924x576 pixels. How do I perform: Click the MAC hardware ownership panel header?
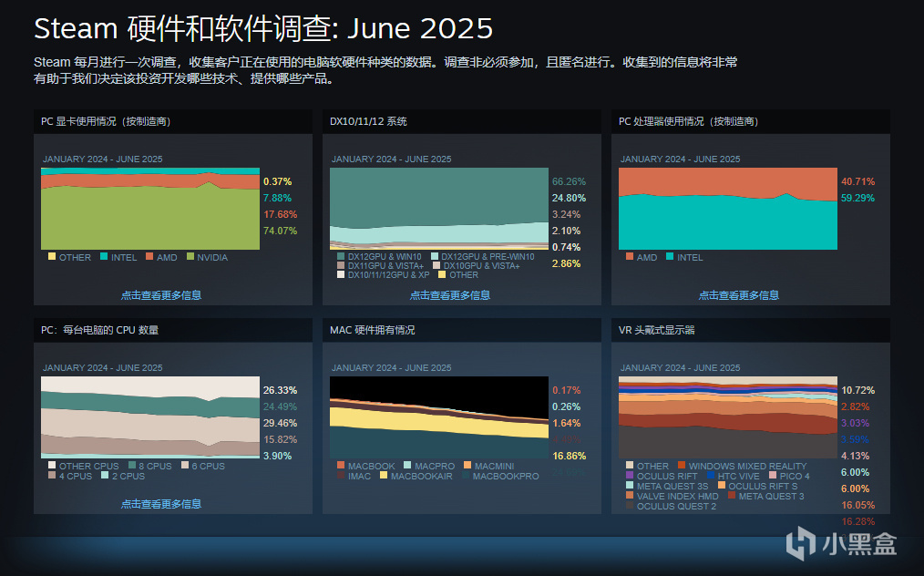(461, 330)
